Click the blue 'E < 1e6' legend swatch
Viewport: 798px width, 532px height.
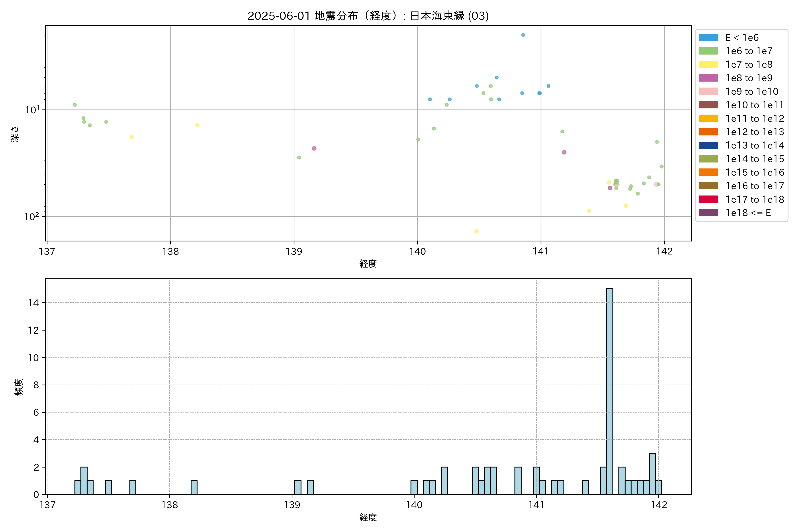click(708, 37)
